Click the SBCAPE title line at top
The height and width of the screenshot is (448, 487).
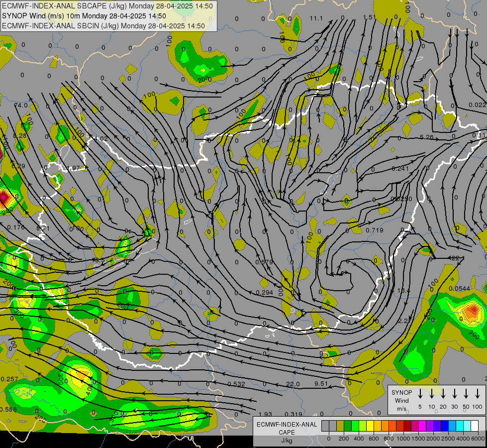pyautogui.click(x=107, y=6)
